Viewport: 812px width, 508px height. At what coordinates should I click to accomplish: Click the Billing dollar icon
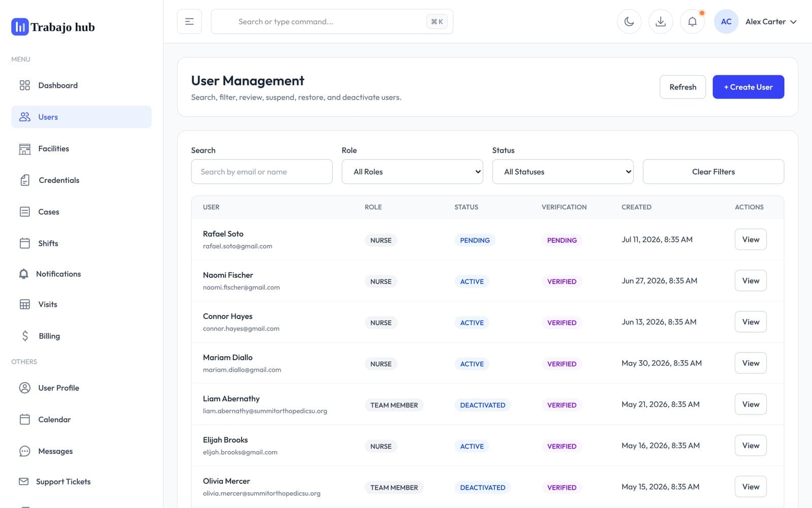[x=25, y=336]
